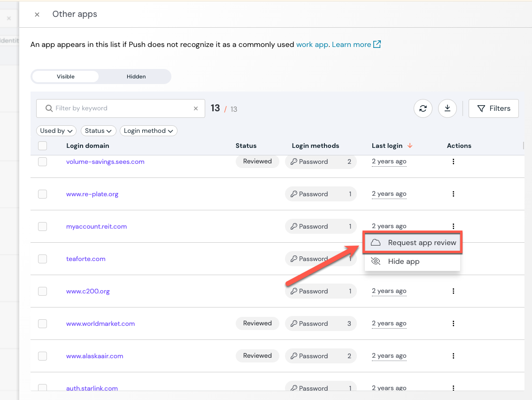Open the volume-savings.sees.com link

(105, 162)
